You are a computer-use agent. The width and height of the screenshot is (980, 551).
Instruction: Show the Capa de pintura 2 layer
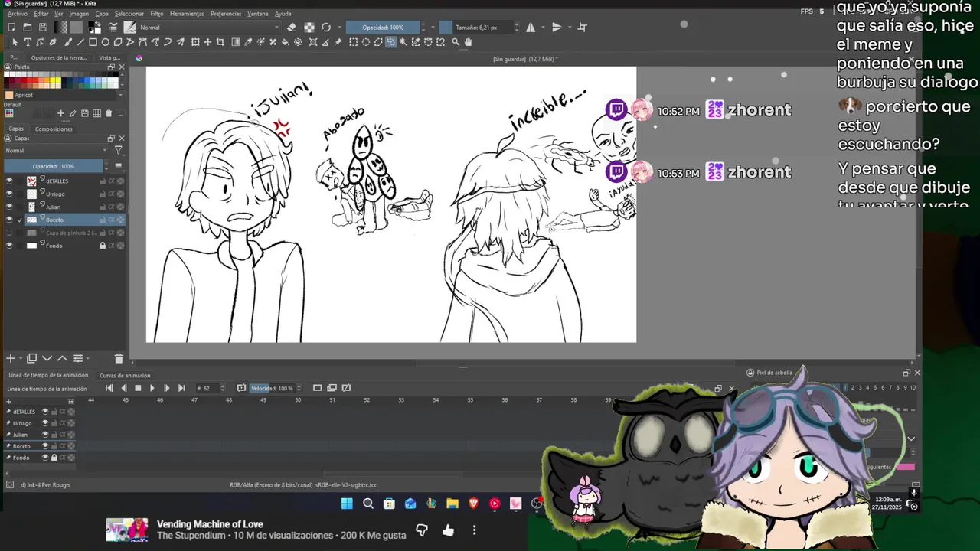tap(9, 233)
